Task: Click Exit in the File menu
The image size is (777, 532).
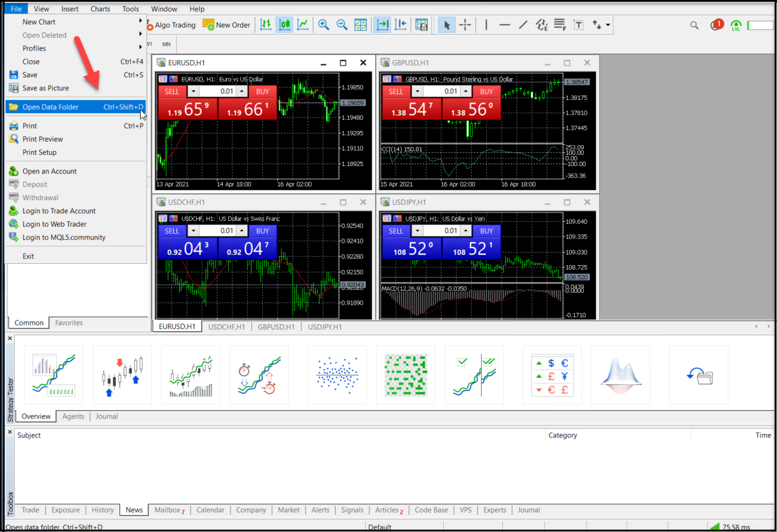Action: coord(75,256)
